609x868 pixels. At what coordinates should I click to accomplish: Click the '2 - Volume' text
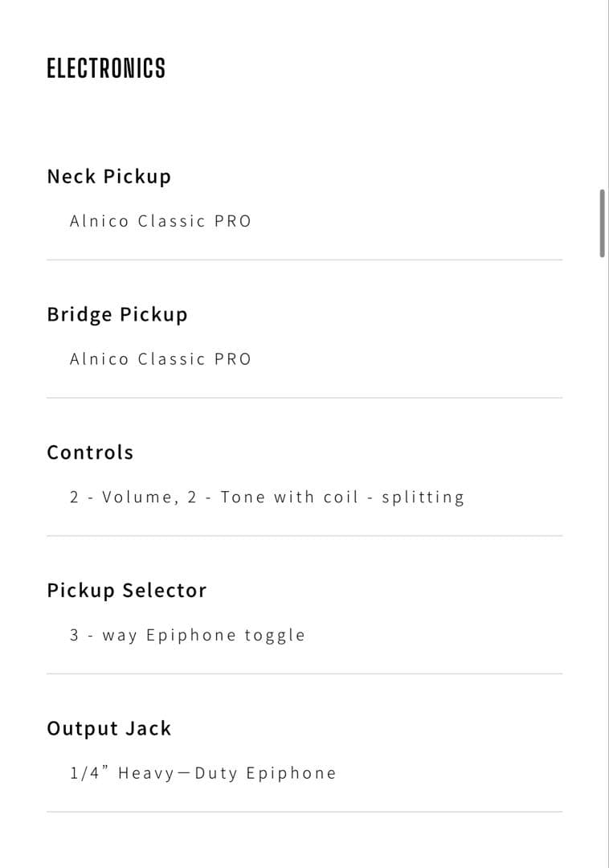point(121,497)
